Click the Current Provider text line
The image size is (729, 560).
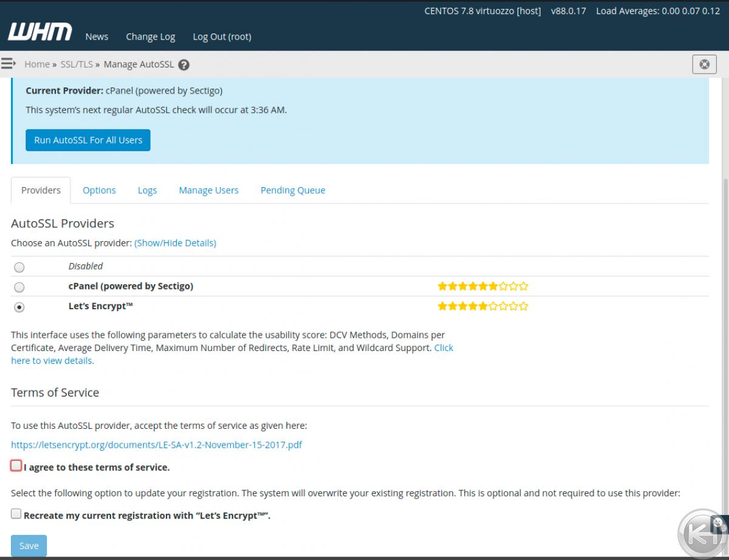point(124,90)
